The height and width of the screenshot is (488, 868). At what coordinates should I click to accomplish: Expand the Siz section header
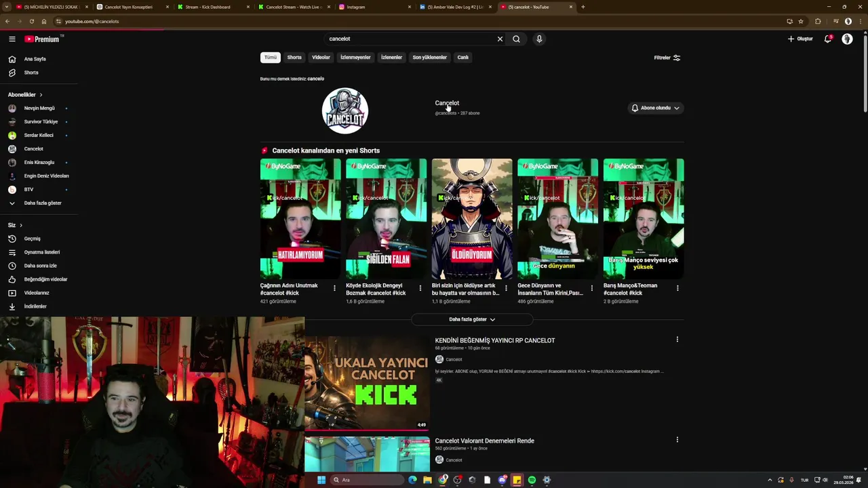pos(15,225)
